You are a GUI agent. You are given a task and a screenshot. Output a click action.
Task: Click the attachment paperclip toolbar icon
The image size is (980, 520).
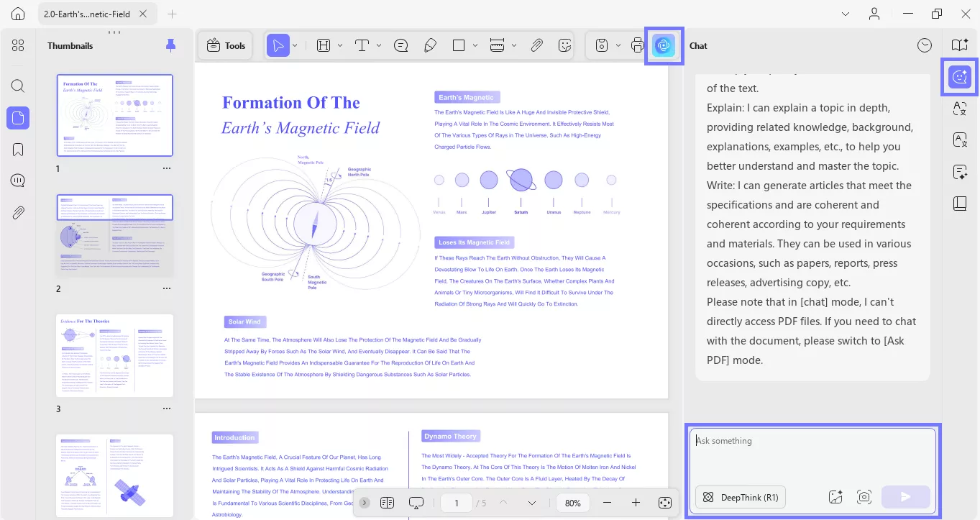[x=536, y=45]
